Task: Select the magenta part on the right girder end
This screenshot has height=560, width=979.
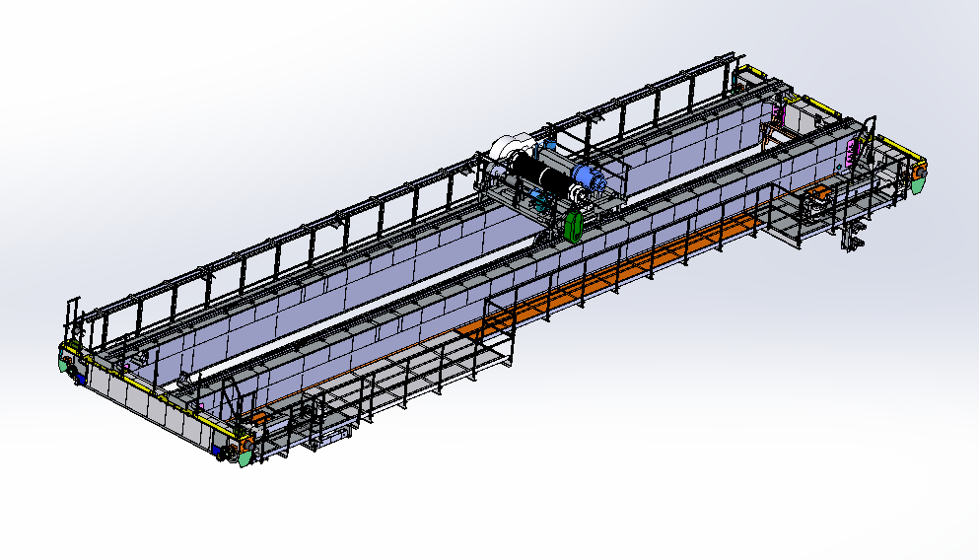Action: pos(850,153)
